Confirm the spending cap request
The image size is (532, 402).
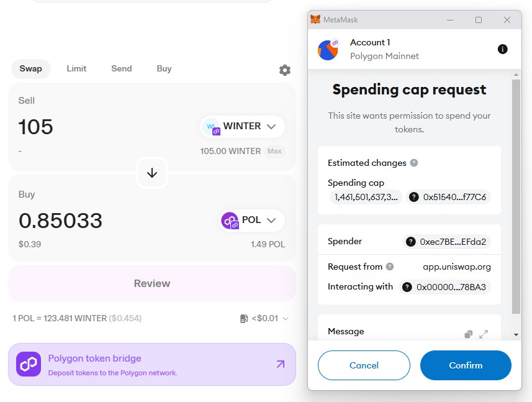(466, 365)
